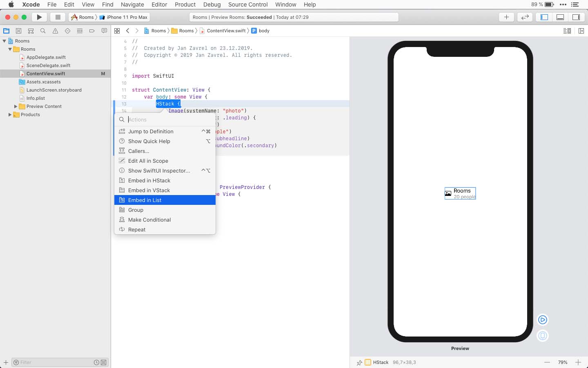This screenshot has height=368, width=588.
Task: Select the Symbol navigator icon
Action: 31,31
